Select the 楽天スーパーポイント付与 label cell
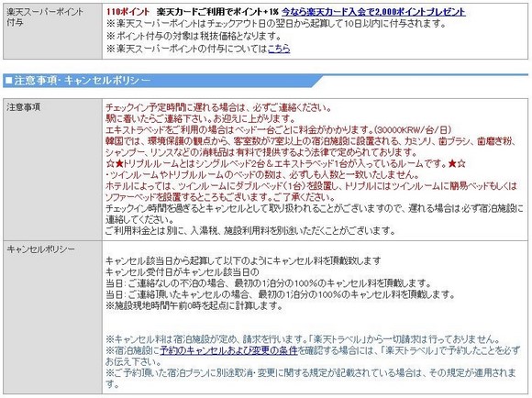The width and height of the screenshot is (532, 398). tap(52, 31)
